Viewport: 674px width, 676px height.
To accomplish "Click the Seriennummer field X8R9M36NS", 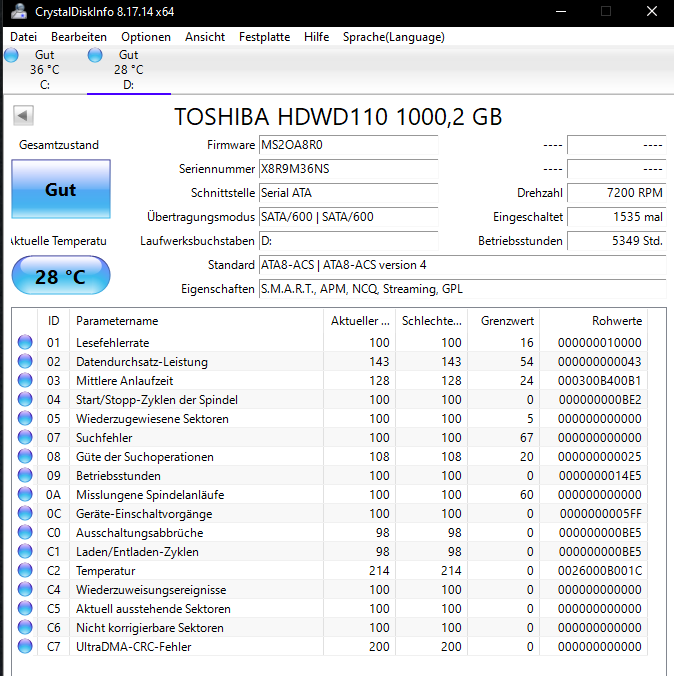I will click(348, 169).
